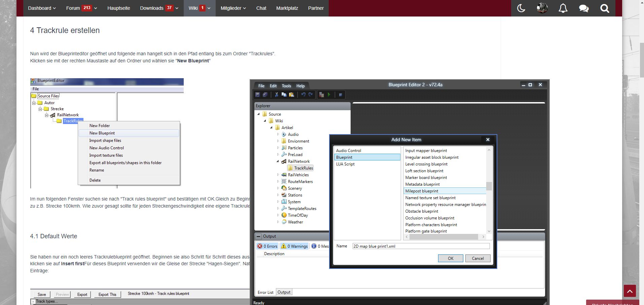
Task: Click the Undo arrow icon
Action: click(x=303, y=95)
